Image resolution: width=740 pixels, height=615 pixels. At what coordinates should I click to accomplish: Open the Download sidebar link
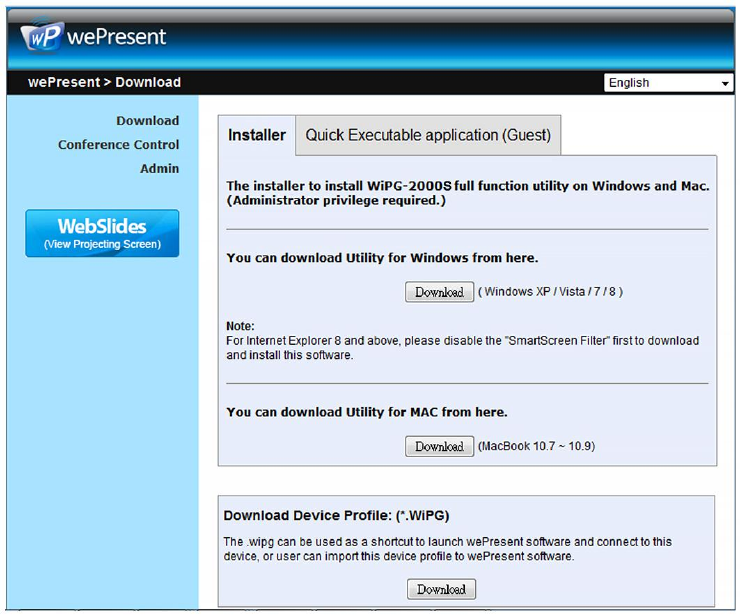tap(148, 121)
